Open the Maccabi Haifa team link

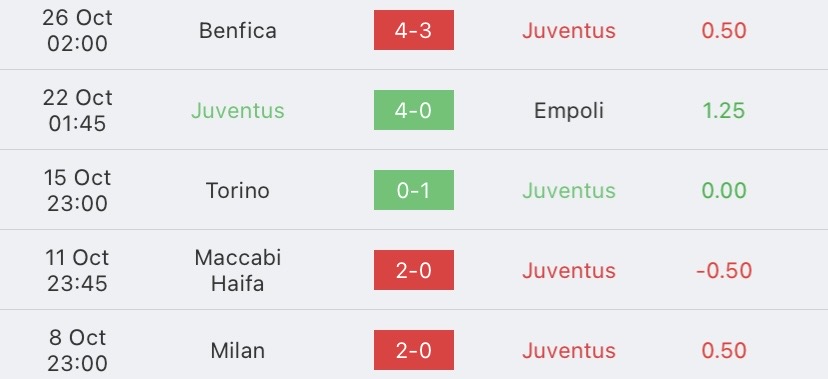[x=238, y=271]
